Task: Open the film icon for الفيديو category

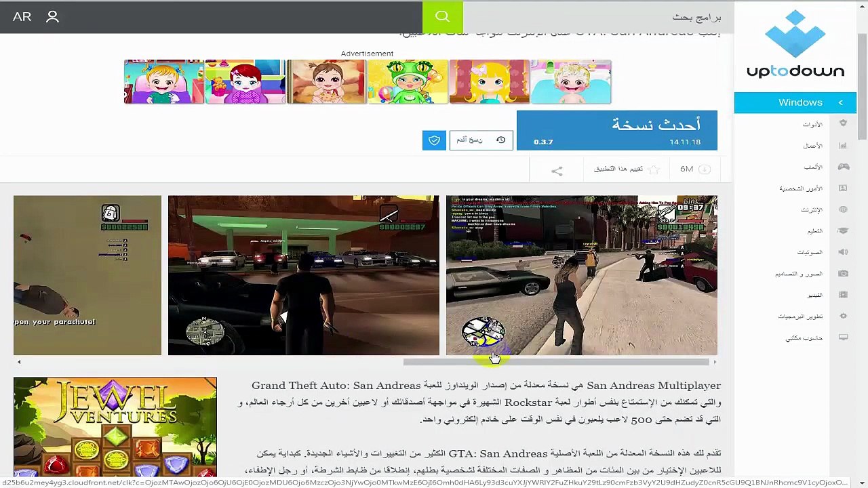Action: 843,295
